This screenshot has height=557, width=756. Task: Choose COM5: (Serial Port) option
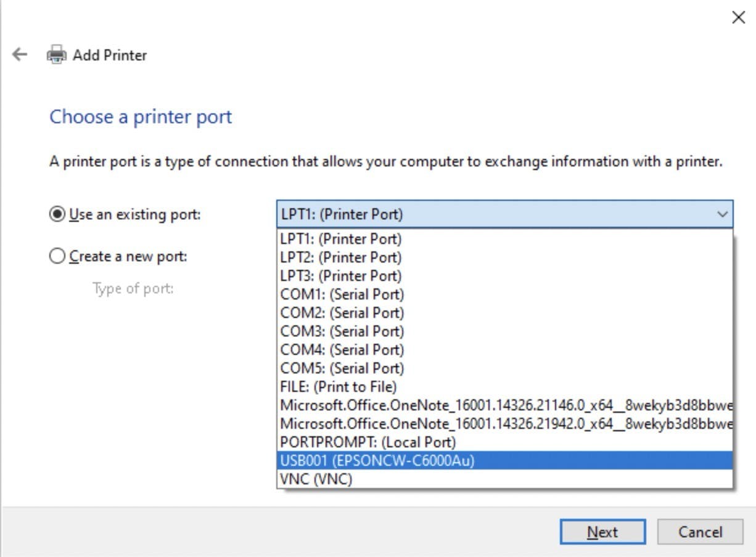[x=342, y=368]
